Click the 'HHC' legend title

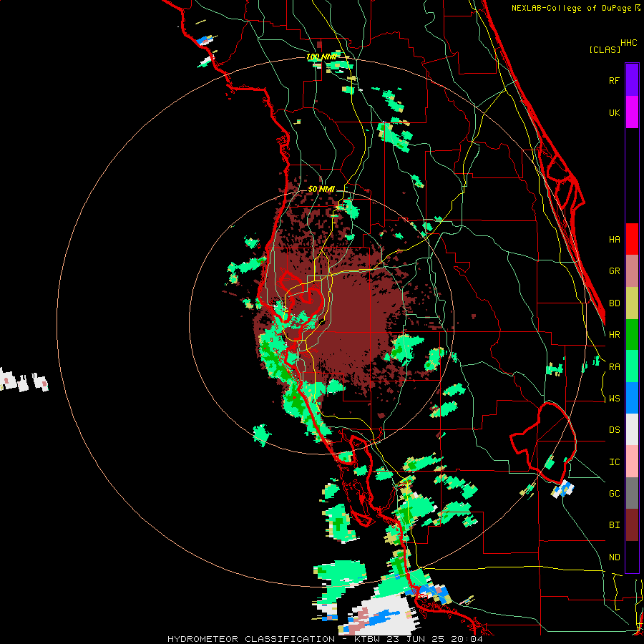(x=629, y=43)
